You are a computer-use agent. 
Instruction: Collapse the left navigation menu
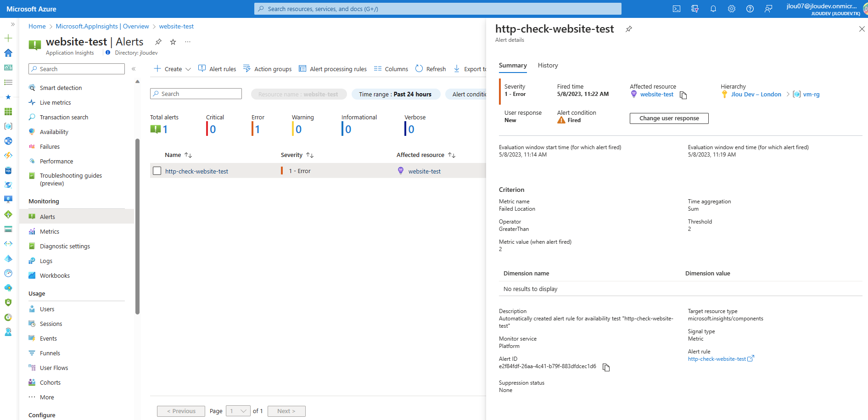tap(134, 69)
